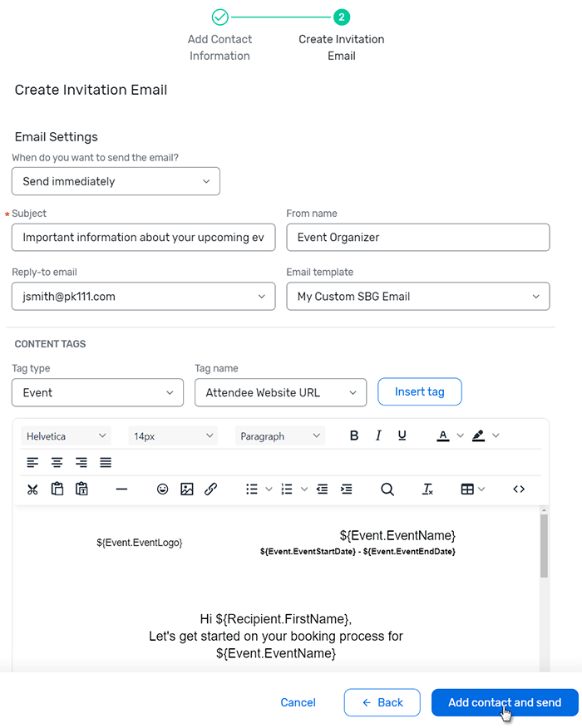
Task: Insert a hyperlink with the link icon
Action: [210, 489]
